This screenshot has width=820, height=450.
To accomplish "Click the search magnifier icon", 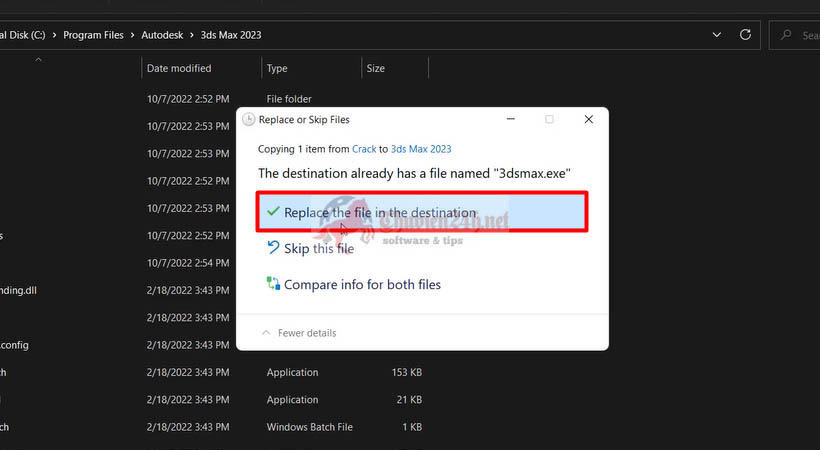I will tap(788, 35).
